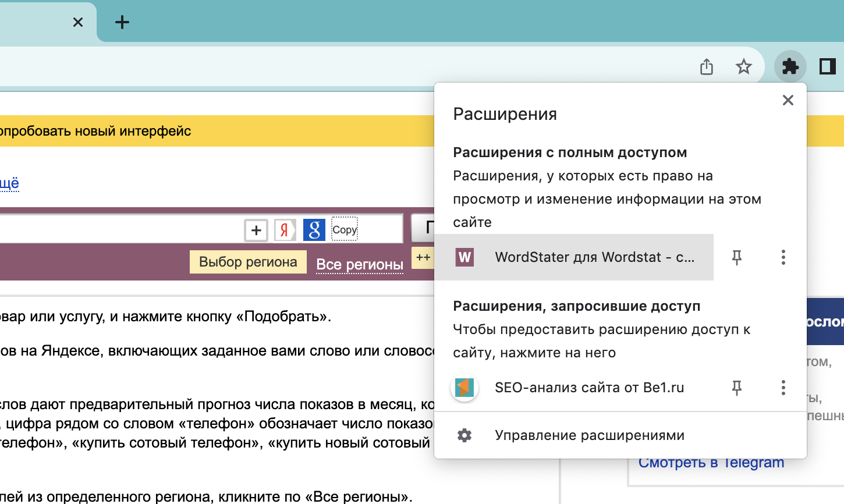
Task: Click Выбор региона button
Action: (248, 262)
